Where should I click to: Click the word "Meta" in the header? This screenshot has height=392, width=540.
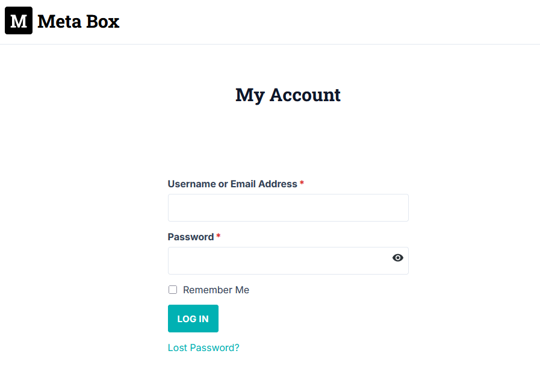[x=58, y=22]
